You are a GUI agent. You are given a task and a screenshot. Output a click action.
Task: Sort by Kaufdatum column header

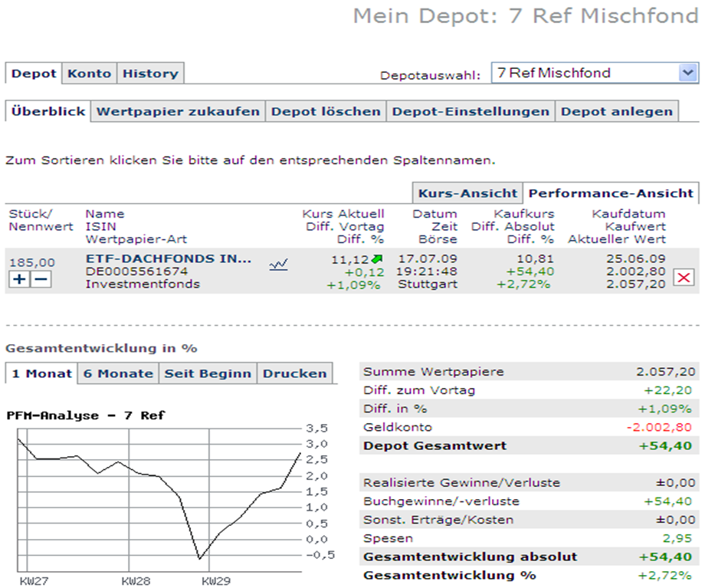(628, 214)
